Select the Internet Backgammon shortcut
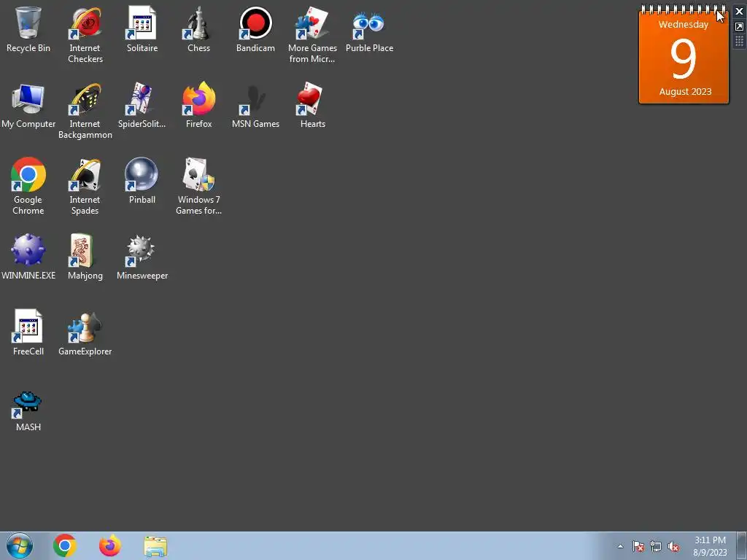 pyautogui.click(x=85, y=111)
